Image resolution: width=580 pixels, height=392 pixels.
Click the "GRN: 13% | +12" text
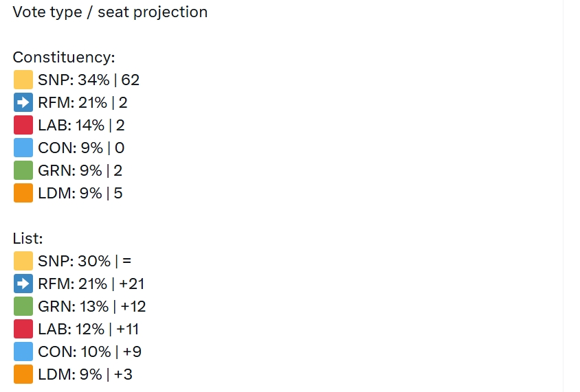click(x=92, y=306)
